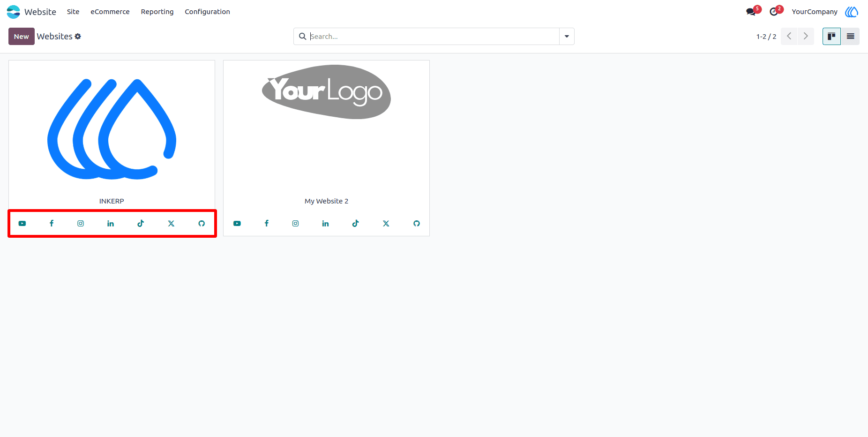Open TikTok link on INKERP card
The image size is (868, 437).
coord(141,224)
